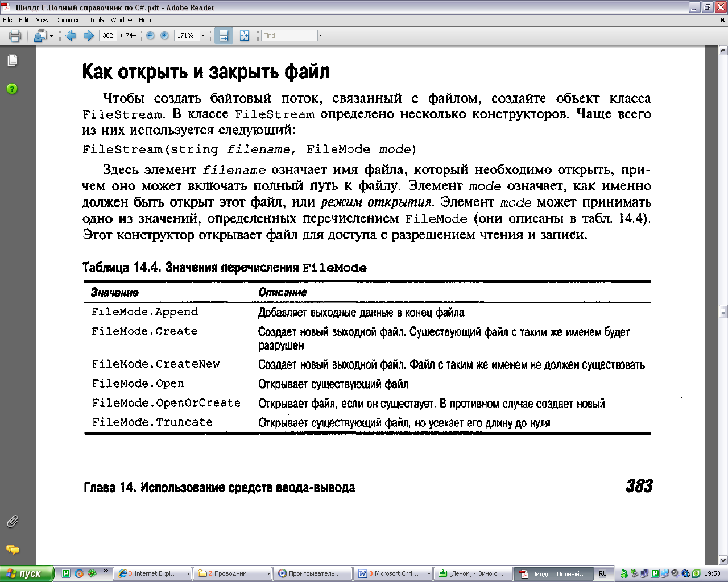Screen dimensions: 728x582
Task: Open the zoom level dropdown arrow
Action: [x=202, y=35]
